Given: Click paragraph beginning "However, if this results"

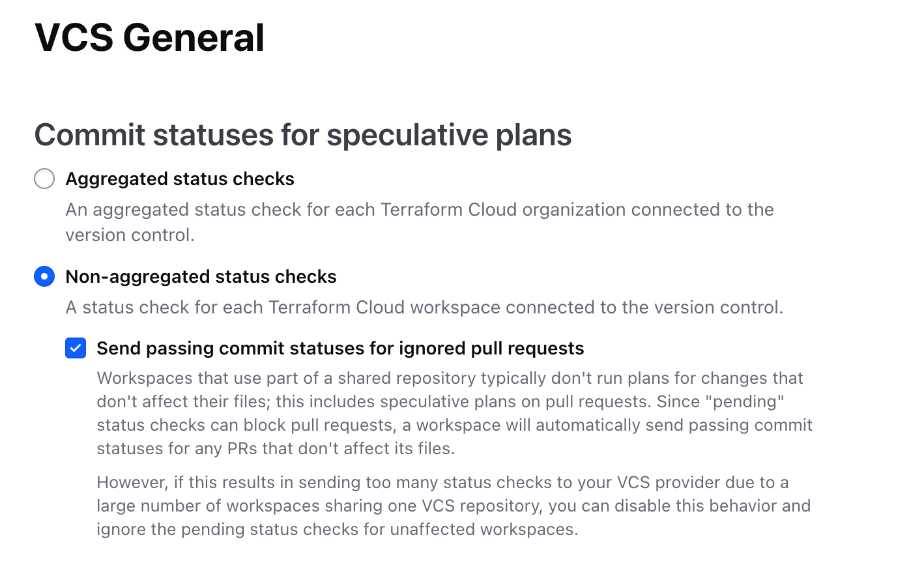Looking at the screenshot, I should tap(442, 483).
